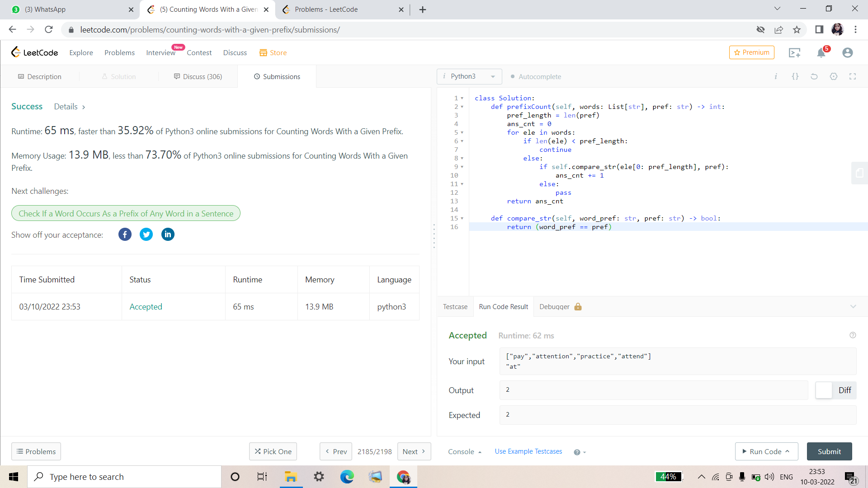
Task: Click the help icon beside Runtime result
Action: 853,335
